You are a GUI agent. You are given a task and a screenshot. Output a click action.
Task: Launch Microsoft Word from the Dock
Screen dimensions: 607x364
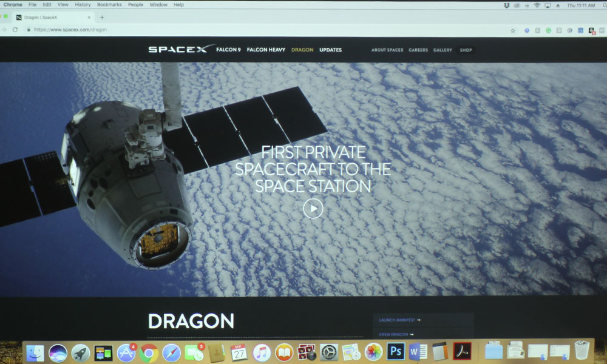click(418, 352)
